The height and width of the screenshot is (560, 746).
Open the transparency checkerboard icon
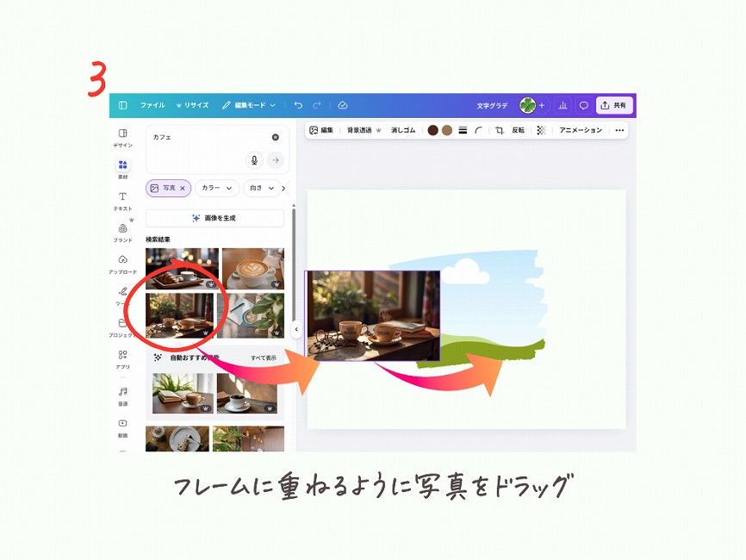click(541, 130)
